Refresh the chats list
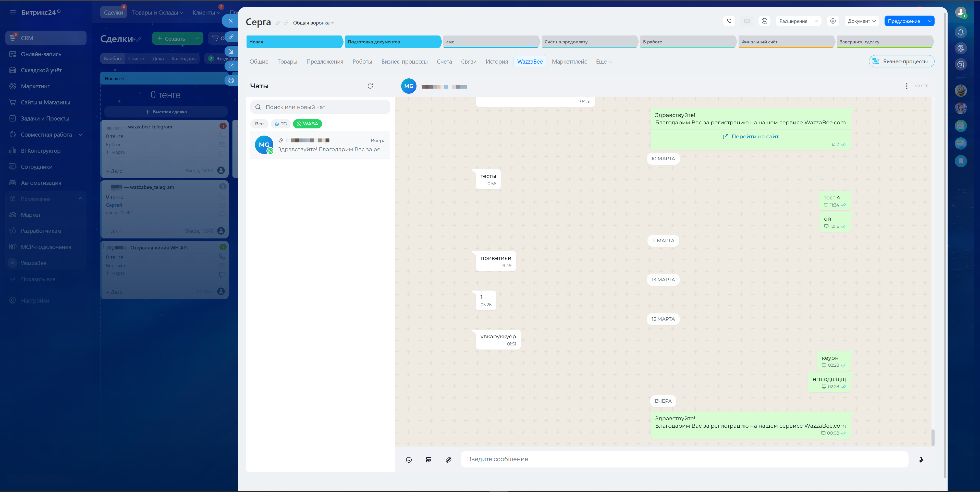 point(370,86)
